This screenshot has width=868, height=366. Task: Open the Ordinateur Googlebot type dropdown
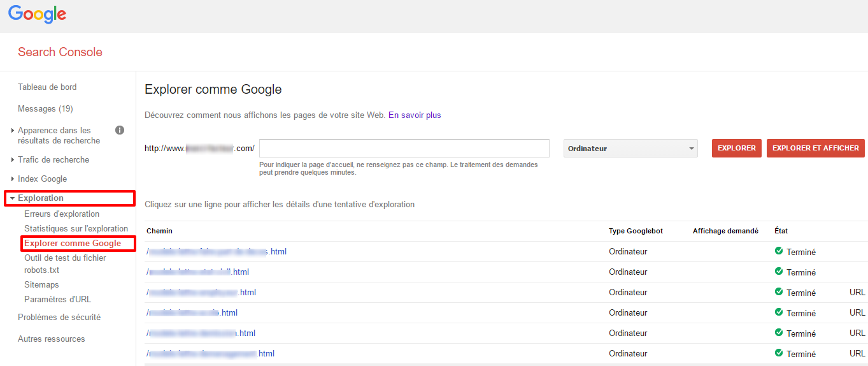coord(630,148)
